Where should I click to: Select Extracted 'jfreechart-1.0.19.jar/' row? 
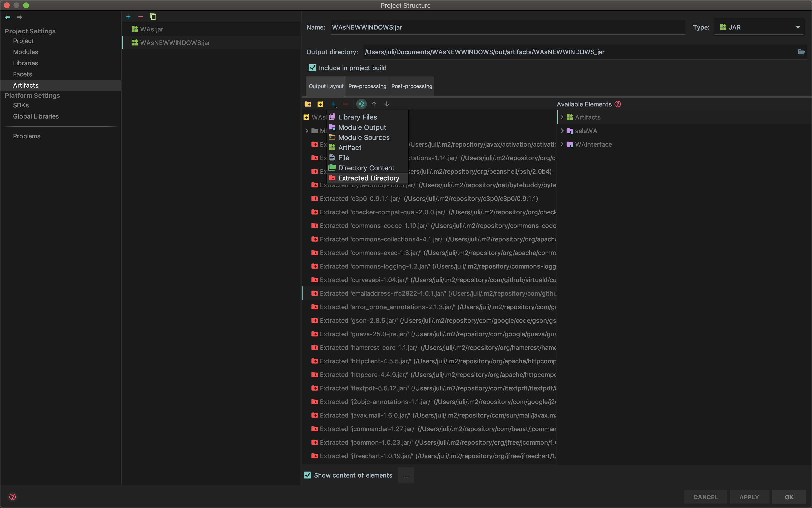coord(429,456)
